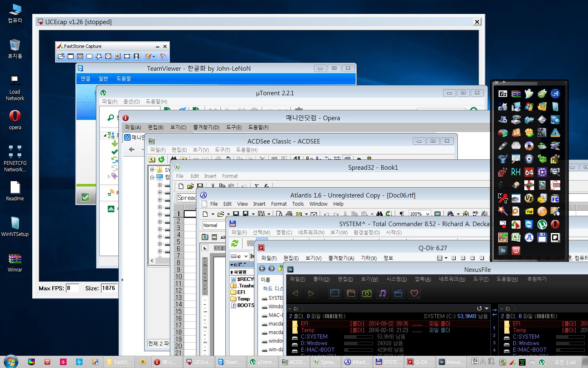The height and width of the screenshot is (368, 588).
Task: Open FastStone's screen recorder tool
Action: pyautogui.click(x=136, y=56)
